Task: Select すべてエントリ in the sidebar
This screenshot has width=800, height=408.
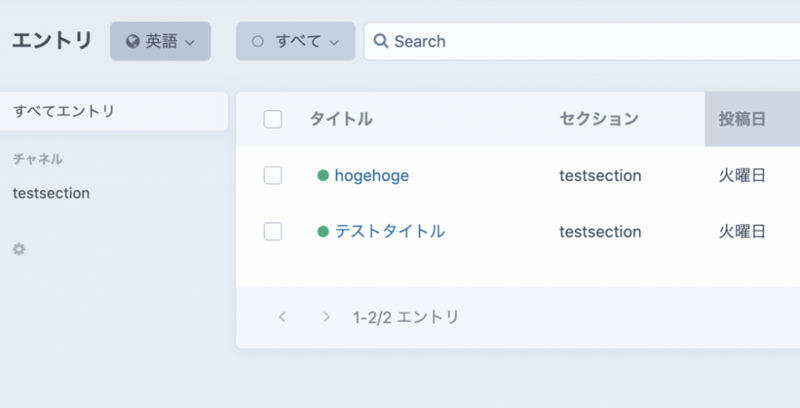Action: point(64,111)
